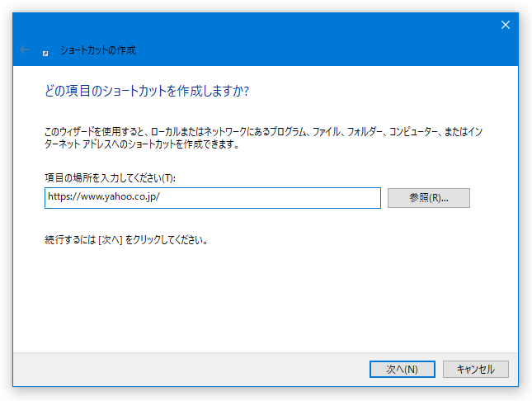
Task: Click the heading どの項目のショートカットを作成しますか?
Action: pos(147,91)
